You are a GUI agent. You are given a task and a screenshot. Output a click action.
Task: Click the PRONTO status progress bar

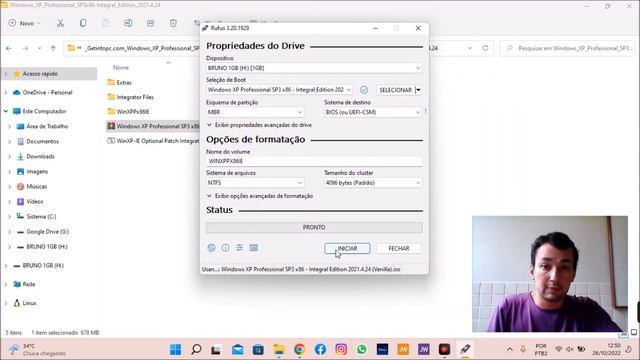pos(314,227)
